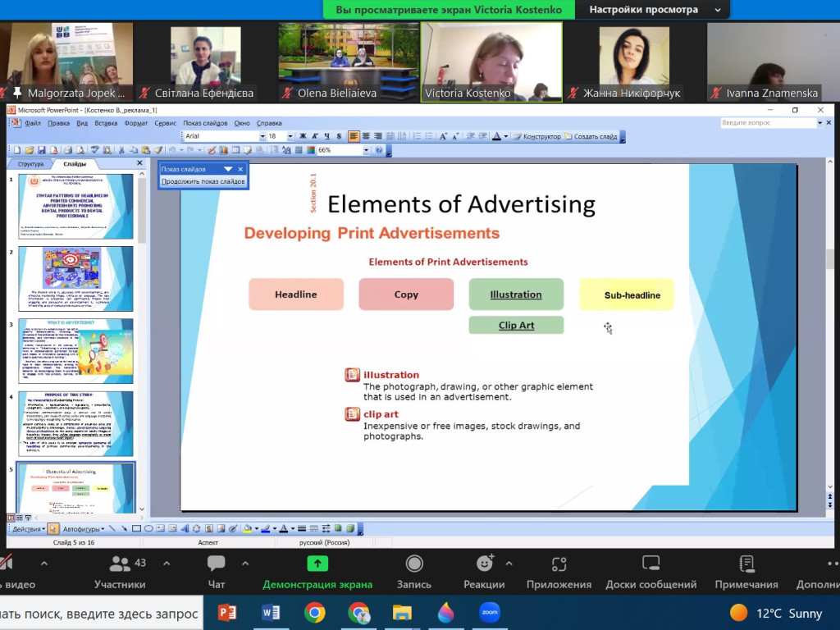Screen dimensions: 840x630
Task: Switch to the Слайды tab
Action: [x=75, y=164]
